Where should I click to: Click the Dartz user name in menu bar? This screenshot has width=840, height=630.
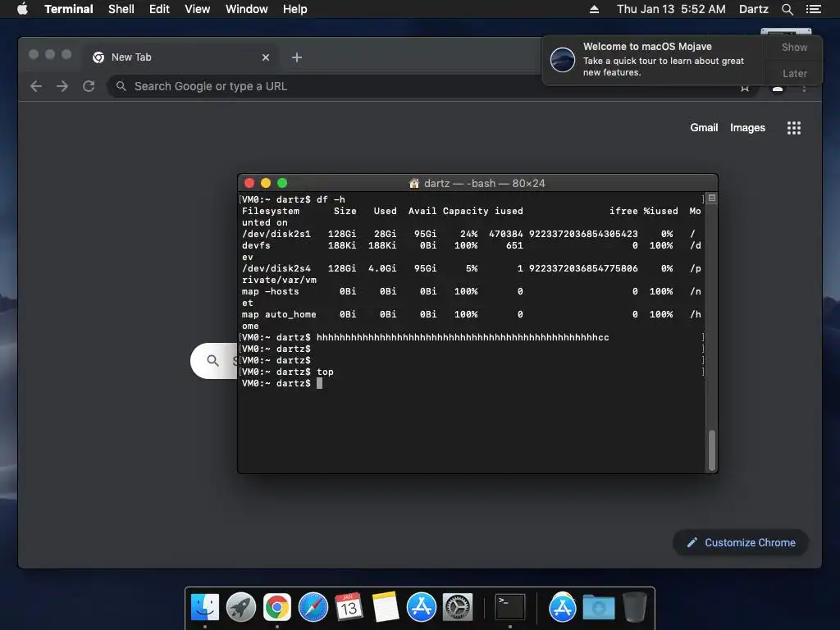point(754,9)
